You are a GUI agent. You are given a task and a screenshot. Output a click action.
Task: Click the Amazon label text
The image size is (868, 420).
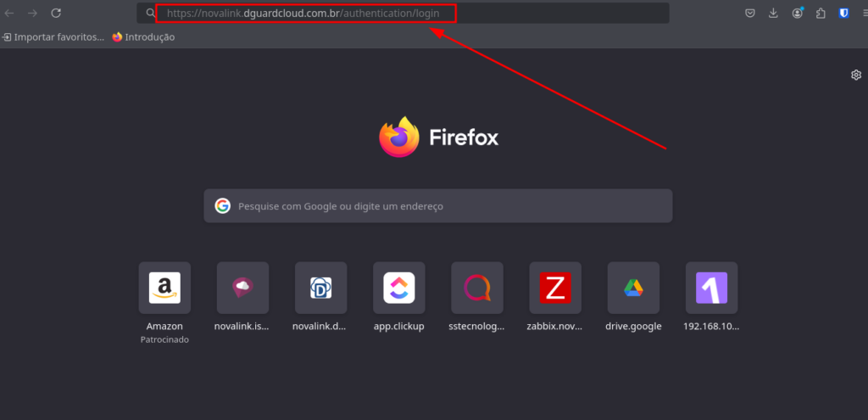point(164,327)
